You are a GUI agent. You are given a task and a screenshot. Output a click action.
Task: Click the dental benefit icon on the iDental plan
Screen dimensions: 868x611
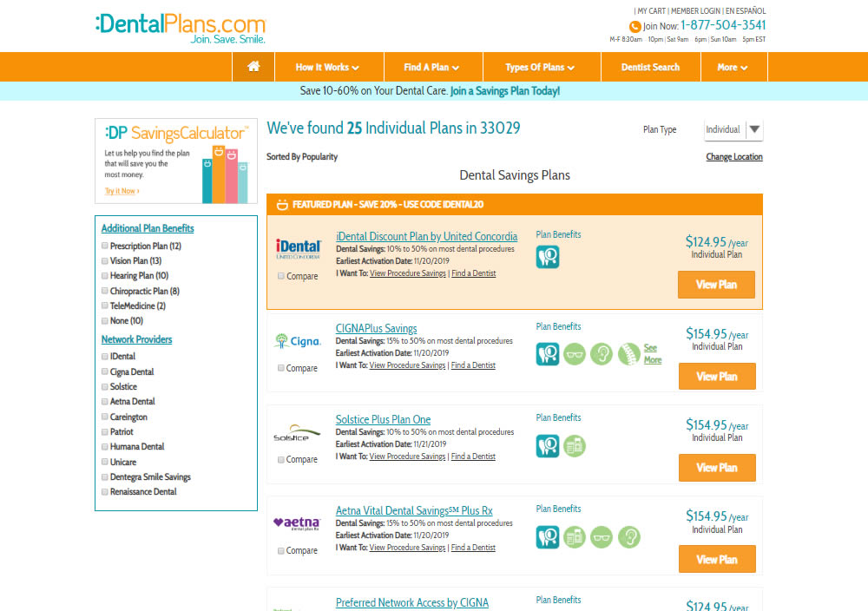click(x=548, y=257)
